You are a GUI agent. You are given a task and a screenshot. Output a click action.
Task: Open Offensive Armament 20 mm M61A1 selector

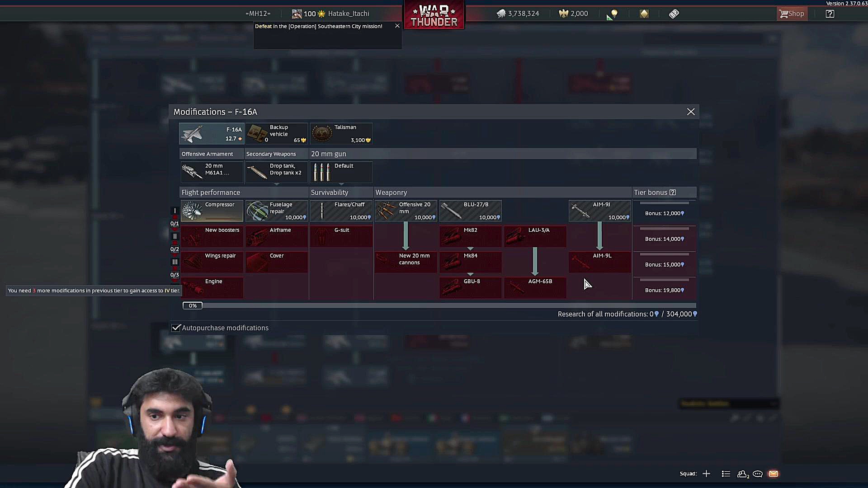[212, 172]
